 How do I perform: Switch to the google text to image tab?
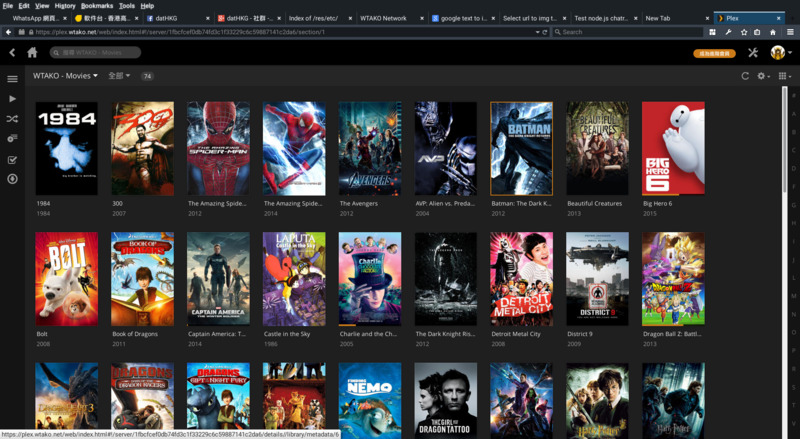point(462,18)
